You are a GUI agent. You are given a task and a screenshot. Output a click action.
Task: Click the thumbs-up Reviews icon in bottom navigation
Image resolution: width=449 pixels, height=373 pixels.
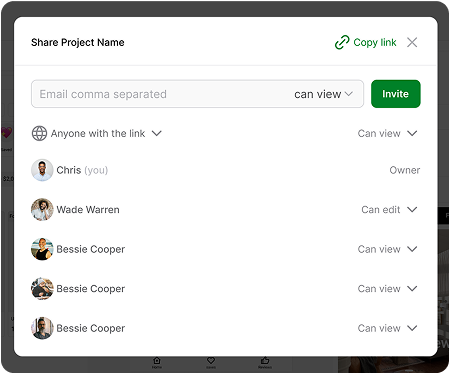(x=265, y=361)
